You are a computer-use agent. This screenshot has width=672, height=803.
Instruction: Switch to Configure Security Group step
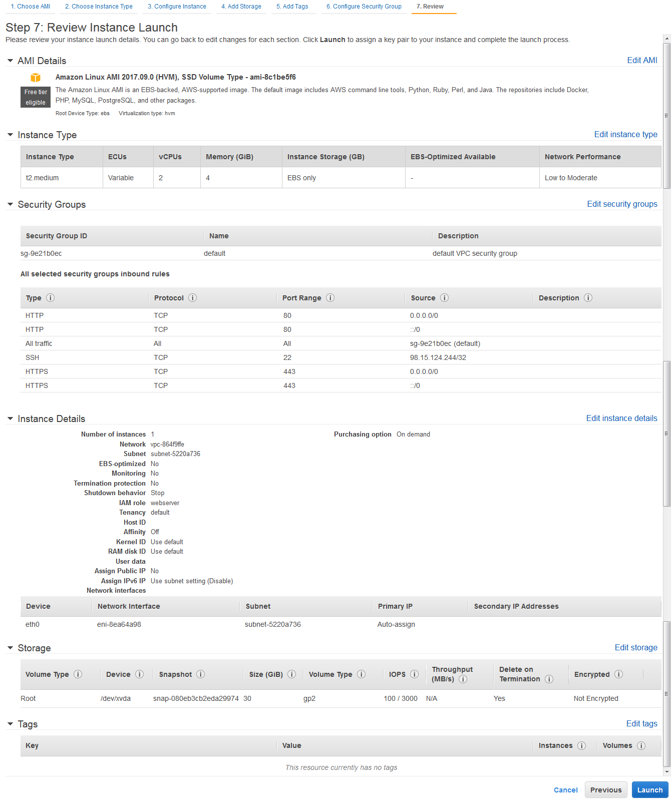[364, 7]
